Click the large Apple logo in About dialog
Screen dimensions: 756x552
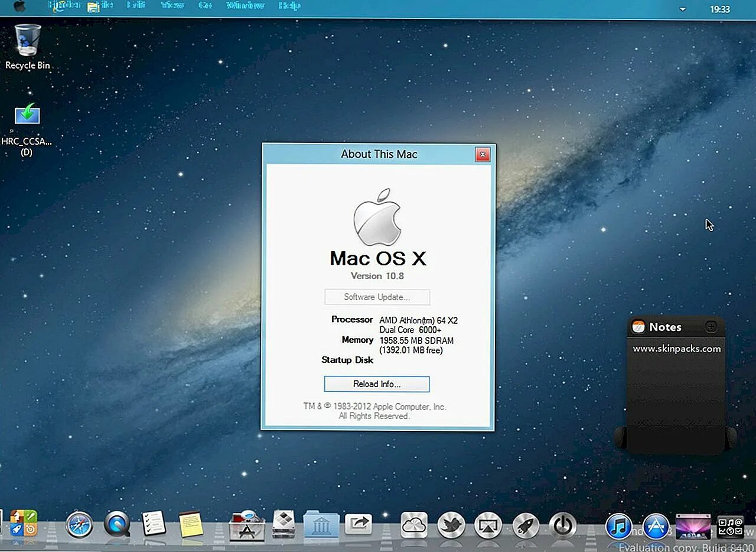click(377, 217)
